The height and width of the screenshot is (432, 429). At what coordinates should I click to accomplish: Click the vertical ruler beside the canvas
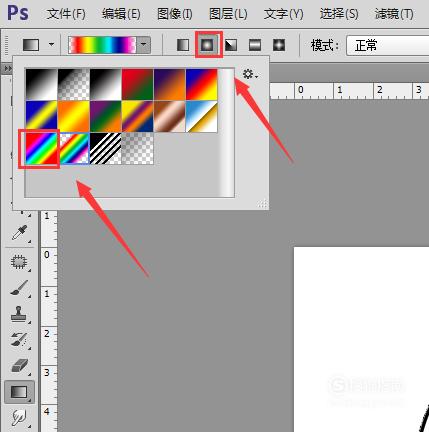(x=49, y=321)
